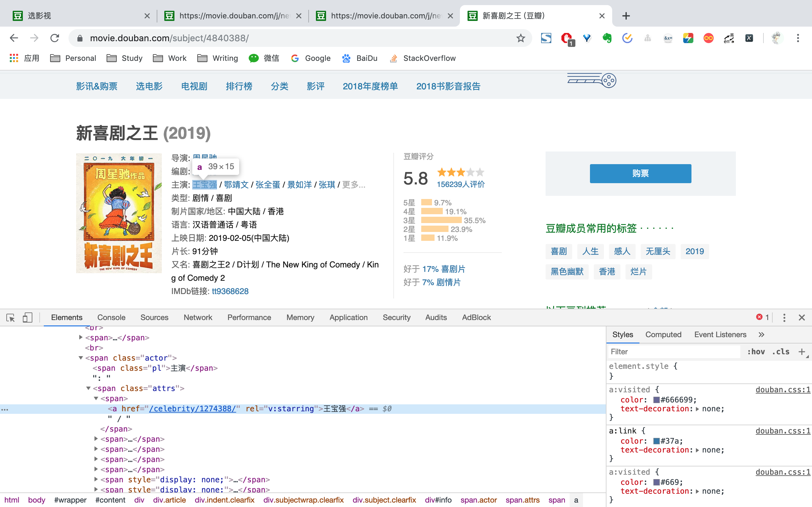Click the Evernote extension icon

(607, 38)
